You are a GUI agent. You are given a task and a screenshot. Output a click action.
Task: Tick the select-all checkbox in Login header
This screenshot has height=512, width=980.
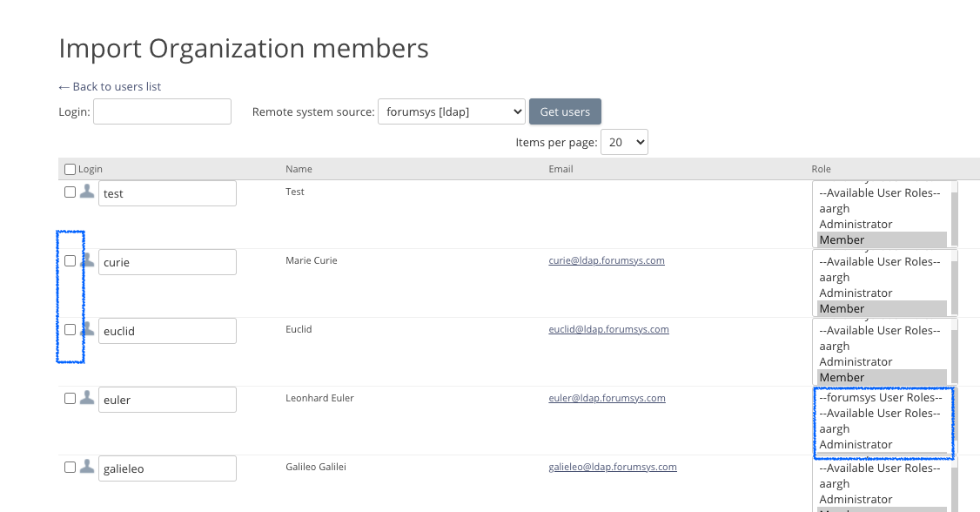(70, 169)
